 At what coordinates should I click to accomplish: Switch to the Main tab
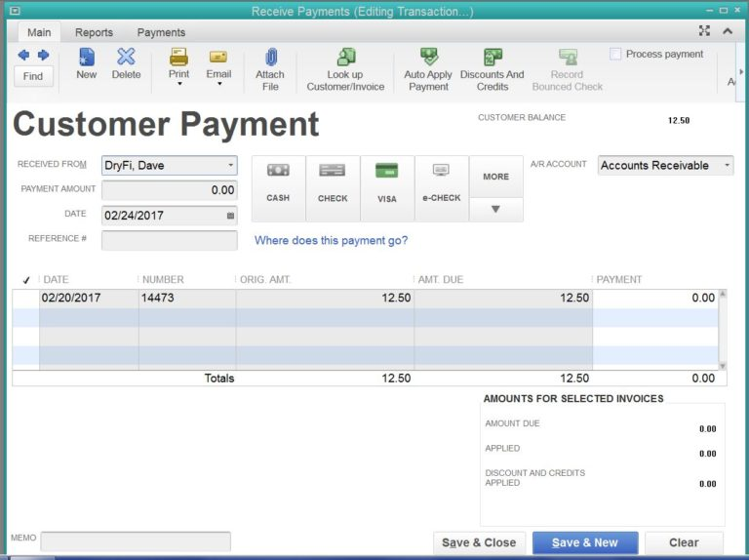(x=39, y=32)
